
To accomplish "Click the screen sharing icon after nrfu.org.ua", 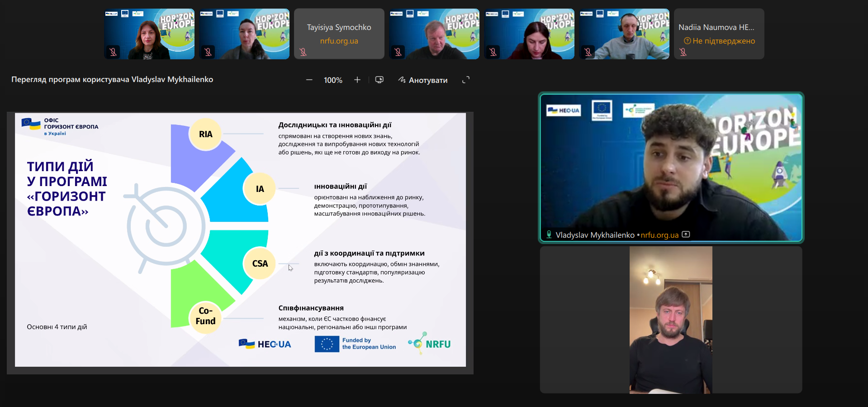I will coord(686,235).
